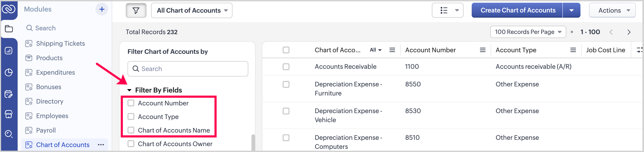Open 100 Records Per Page dropdown

[528, 32]
